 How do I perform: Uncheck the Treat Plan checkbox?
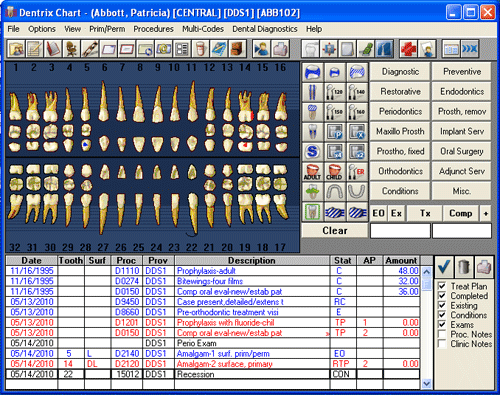(x=442, y=286)
